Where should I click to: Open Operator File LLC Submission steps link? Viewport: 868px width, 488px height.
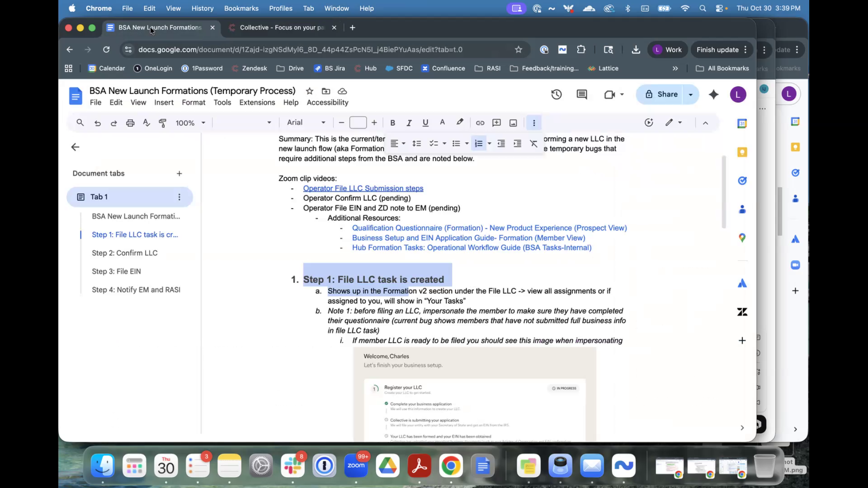[363, 188]
